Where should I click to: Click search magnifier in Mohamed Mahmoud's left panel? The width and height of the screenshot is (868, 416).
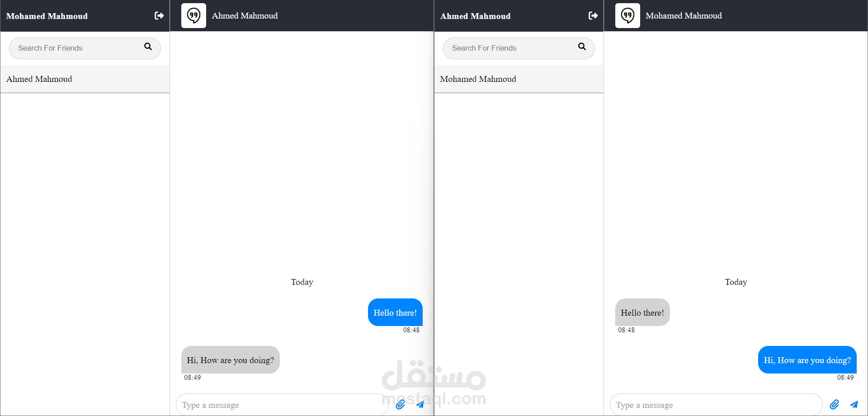[x=148, y=47]
